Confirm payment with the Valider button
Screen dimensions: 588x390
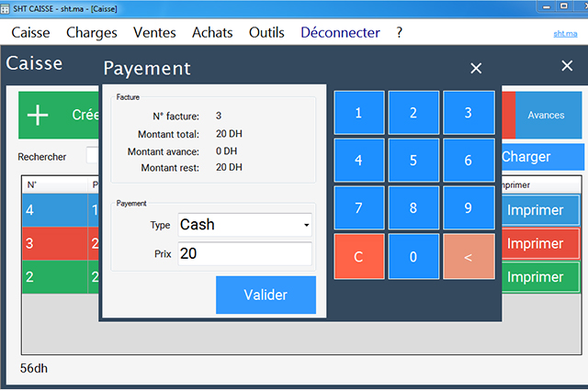(266, 295)
